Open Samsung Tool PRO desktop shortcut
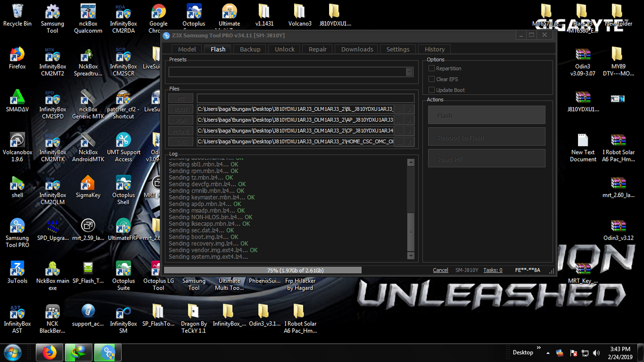This screenshot has width=644, height=362. coord(17,233)
